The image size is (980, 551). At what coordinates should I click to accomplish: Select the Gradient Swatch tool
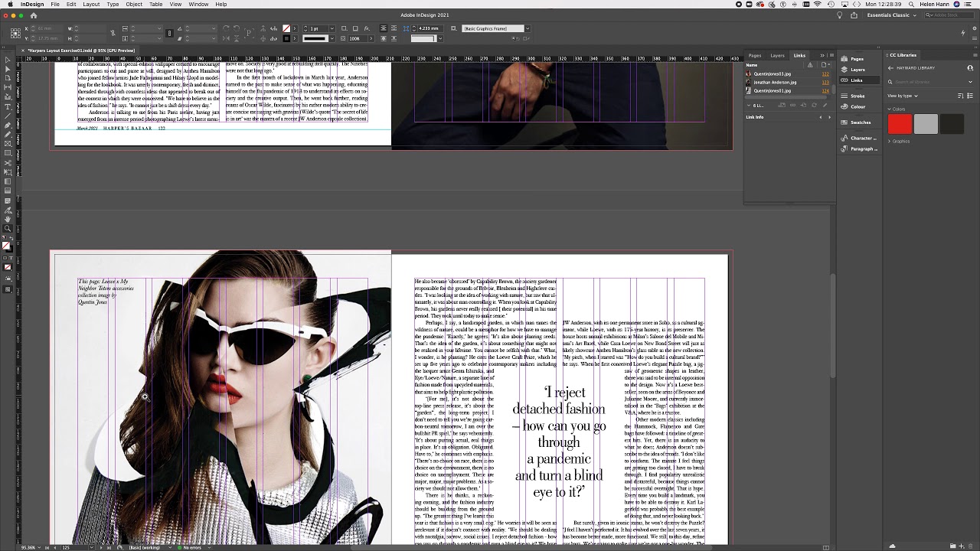coord(8,181)
